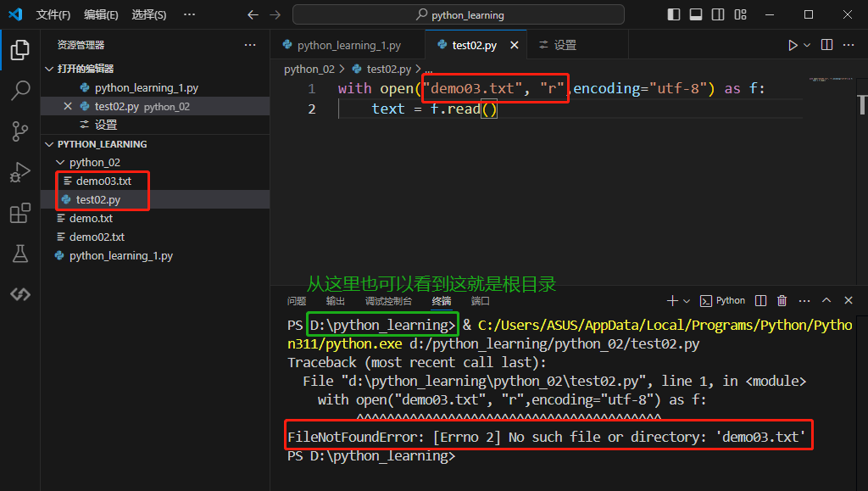
Task: Click the VS Code logo icon
Action: tap(15, 14)
